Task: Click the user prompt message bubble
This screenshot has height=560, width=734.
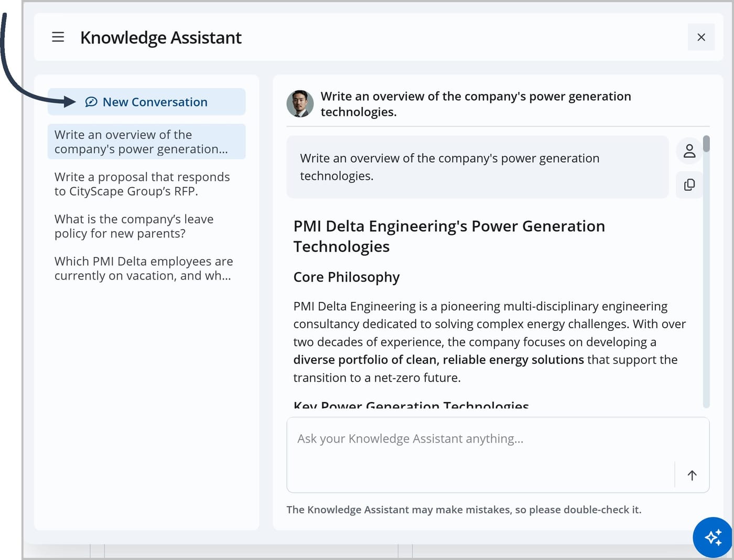Action: (477, 167)
